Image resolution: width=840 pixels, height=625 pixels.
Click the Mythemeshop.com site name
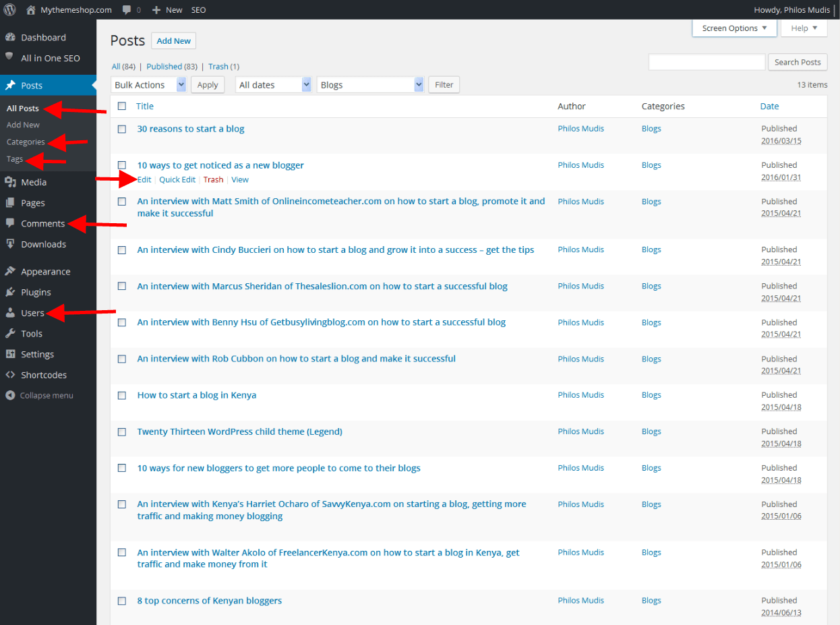point(76,10)
